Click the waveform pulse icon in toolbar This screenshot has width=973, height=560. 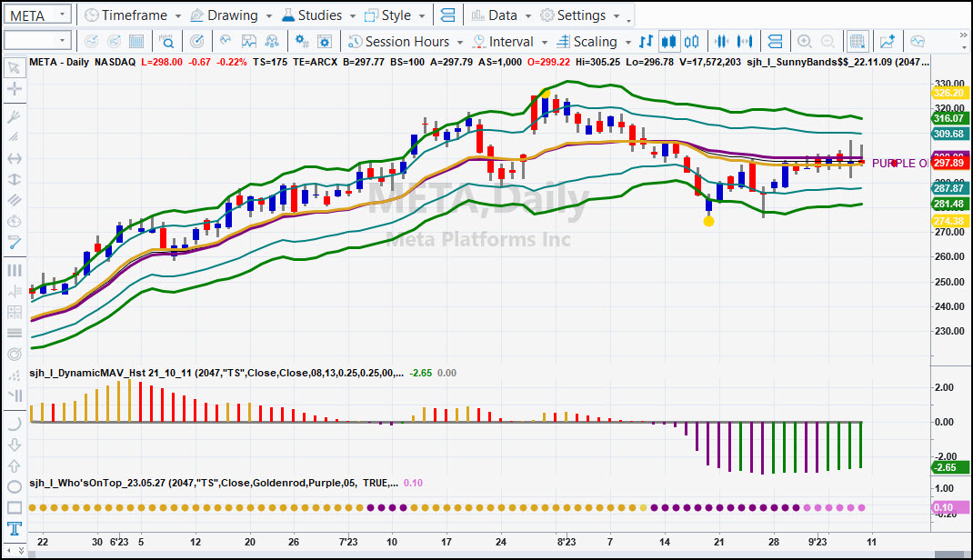pos(226,42)
